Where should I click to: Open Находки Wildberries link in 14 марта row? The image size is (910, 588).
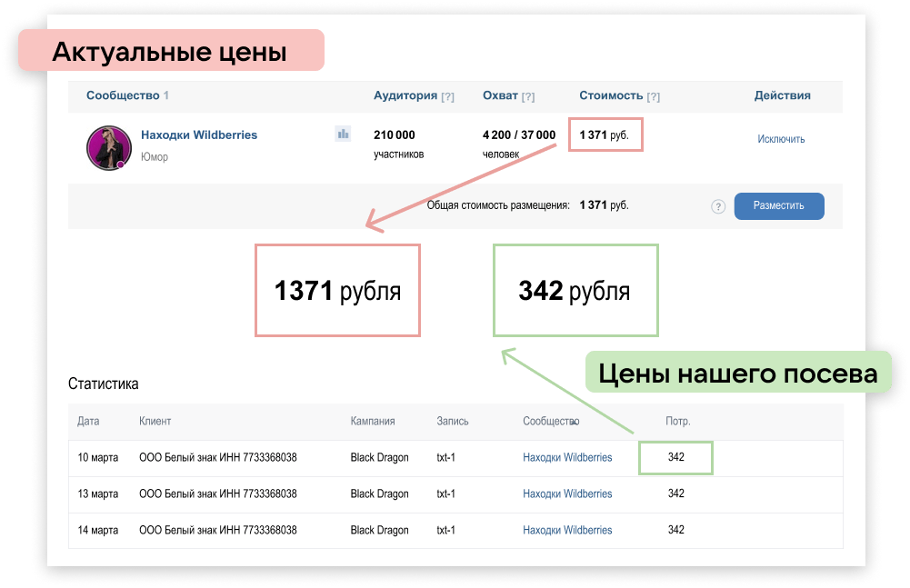[567, 530]
